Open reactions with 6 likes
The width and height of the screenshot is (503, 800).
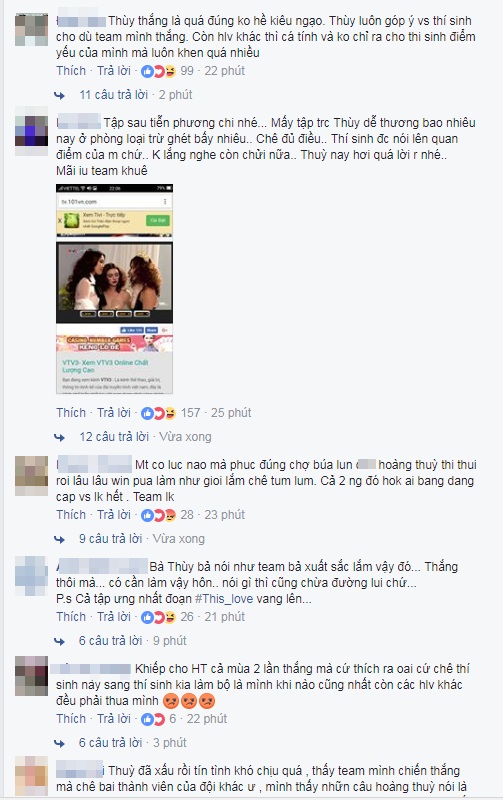point(153,719)
